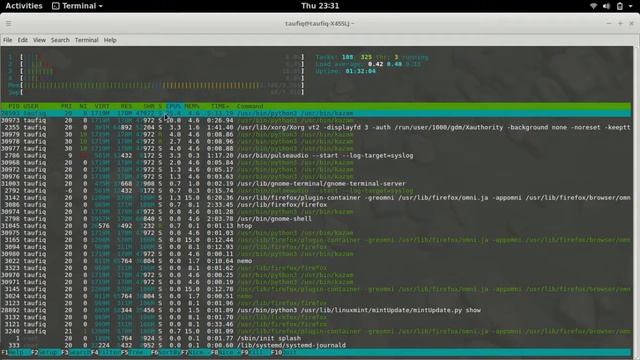Open the Terminal app menu in top bar
This screenshot has width=640, height=360.
coord(77,6)
